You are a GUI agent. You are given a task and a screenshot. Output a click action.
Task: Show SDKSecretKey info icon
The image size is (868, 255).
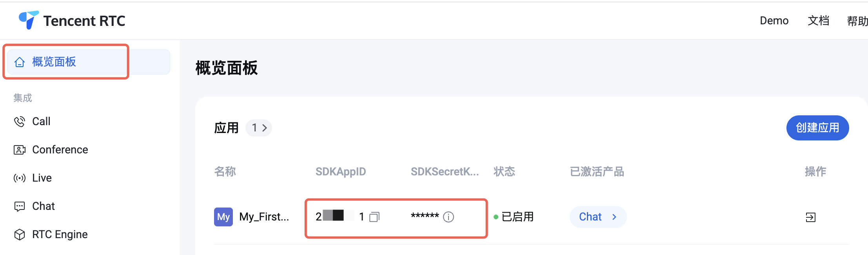449,217
